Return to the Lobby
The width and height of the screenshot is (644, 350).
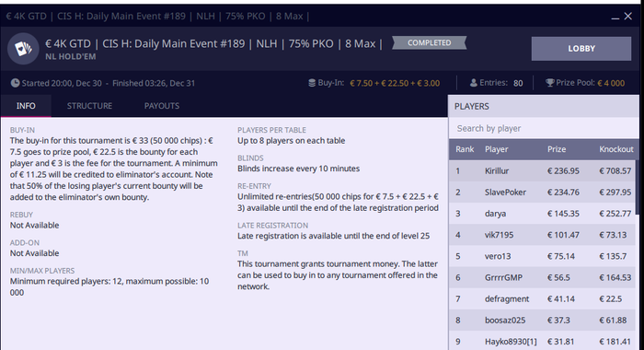click(x=581, y=49)
